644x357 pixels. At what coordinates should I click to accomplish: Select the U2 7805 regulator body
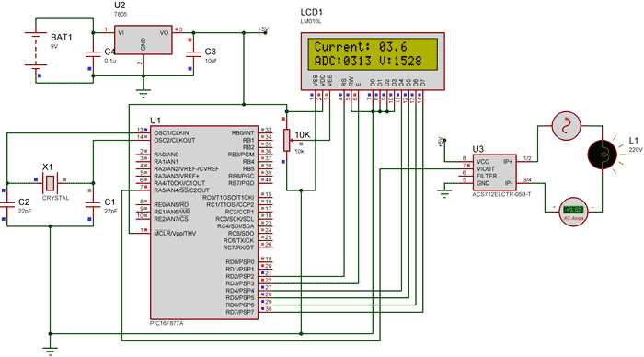point(143,40)
